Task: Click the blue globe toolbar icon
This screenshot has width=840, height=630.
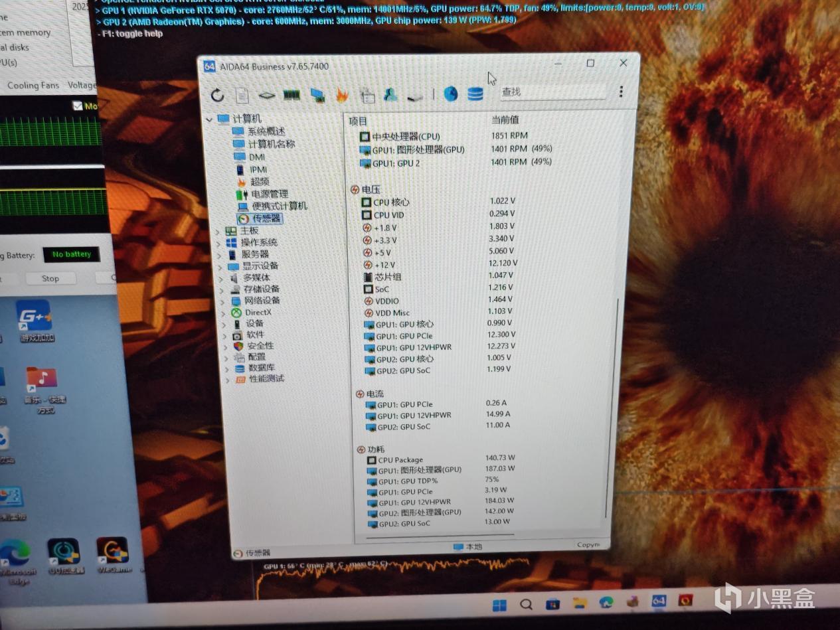Action: (451, 94)
